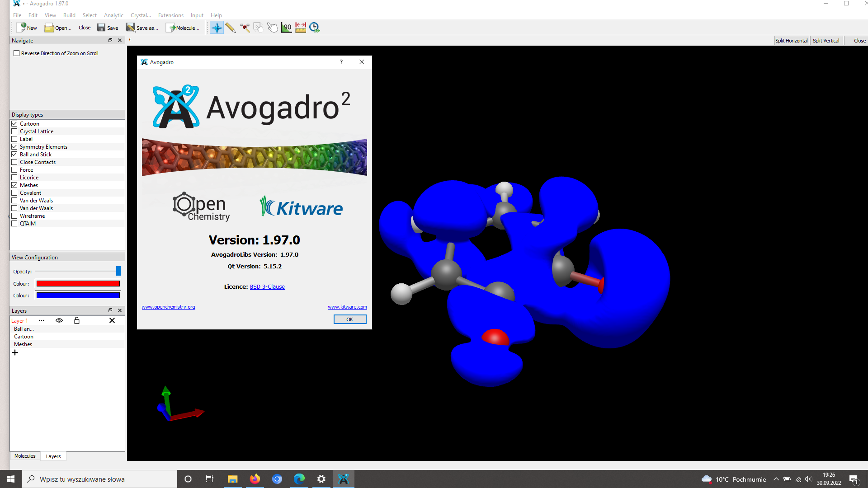Add a new layer with the plus icon
This screenshot has height=488, width=868.
15,352
